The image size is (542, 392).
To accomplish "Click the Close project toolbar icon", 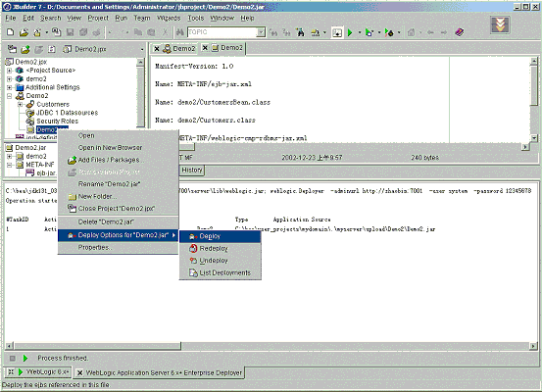I will [x=56, y=32].
